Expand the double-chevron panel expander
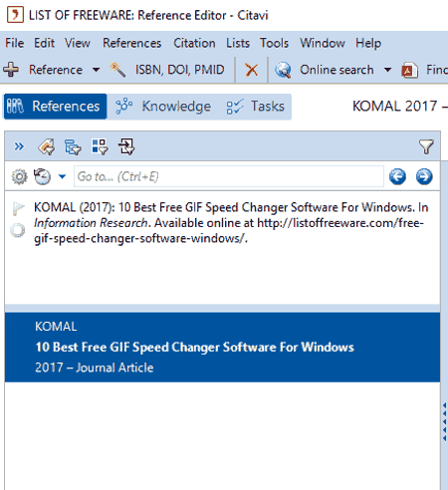This screenshot has width=448, height=490. pos(19,146)
